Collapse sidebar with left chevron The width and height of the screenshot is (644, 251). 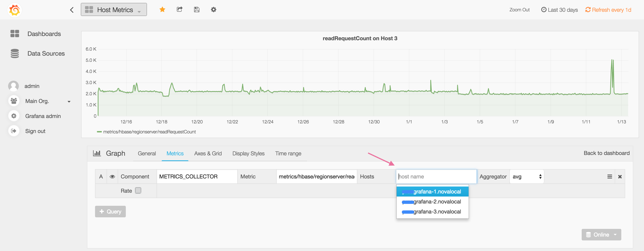72,10
